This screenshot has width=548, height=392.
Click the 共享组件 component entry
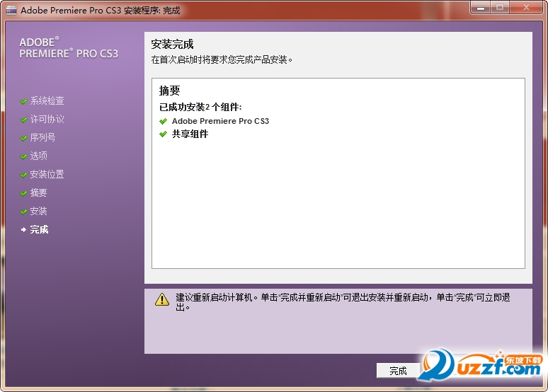point(190,134)
